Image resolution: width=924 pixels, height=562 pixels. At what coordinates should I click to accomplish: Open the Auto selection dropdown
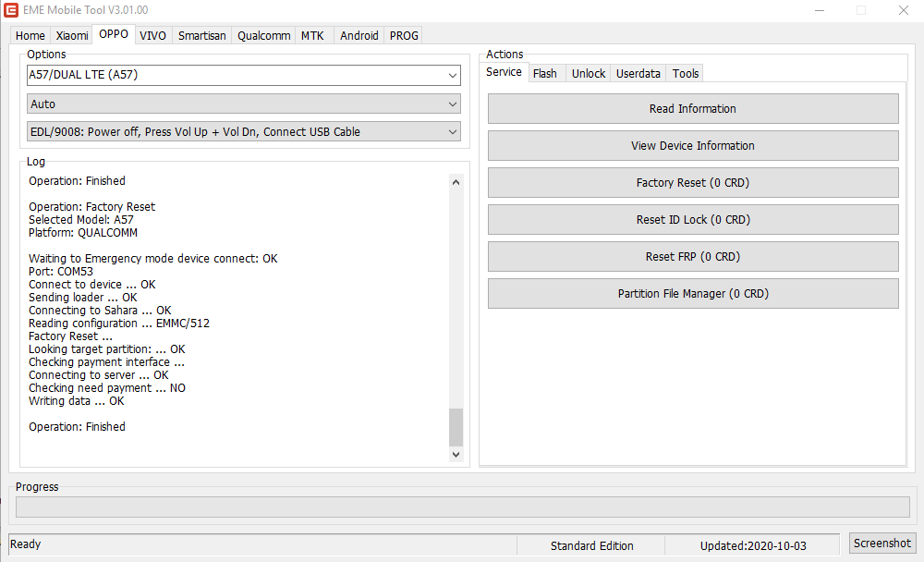tap(243, 104)
